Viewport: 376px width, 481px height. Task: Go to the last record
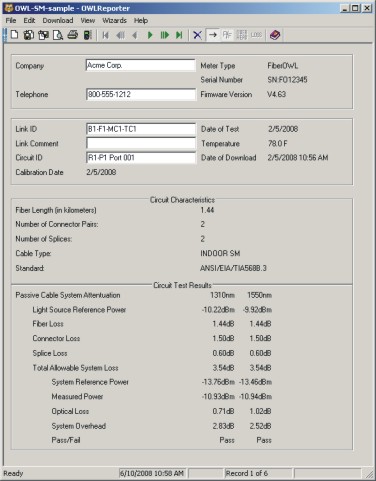tap(179, 35)
